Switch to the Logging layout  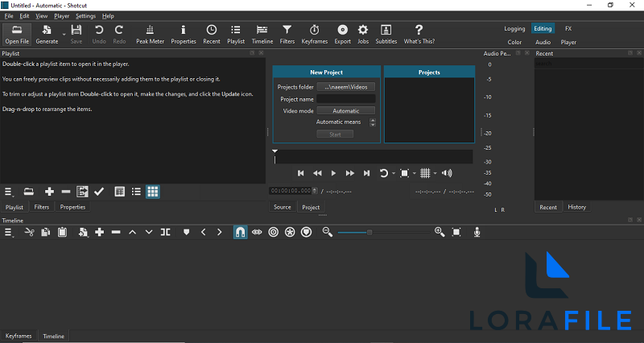[514, 29]
